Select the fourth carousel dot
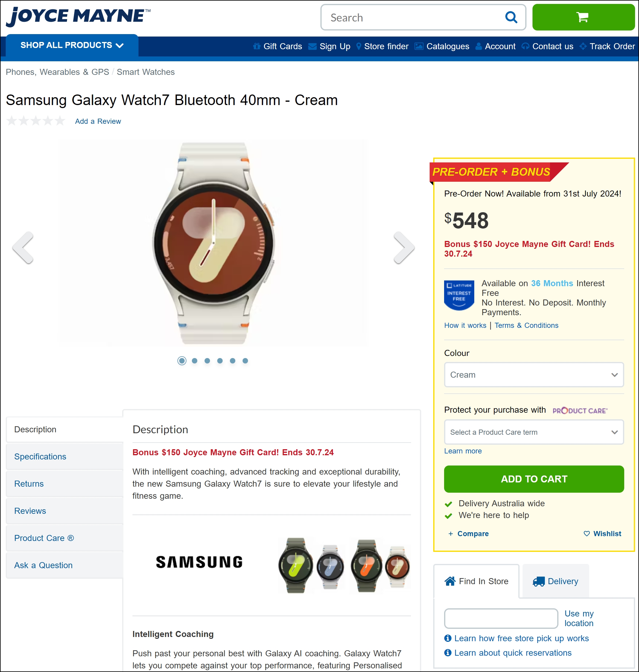Screen dimensions: 639x672 (x=220, y=360)
